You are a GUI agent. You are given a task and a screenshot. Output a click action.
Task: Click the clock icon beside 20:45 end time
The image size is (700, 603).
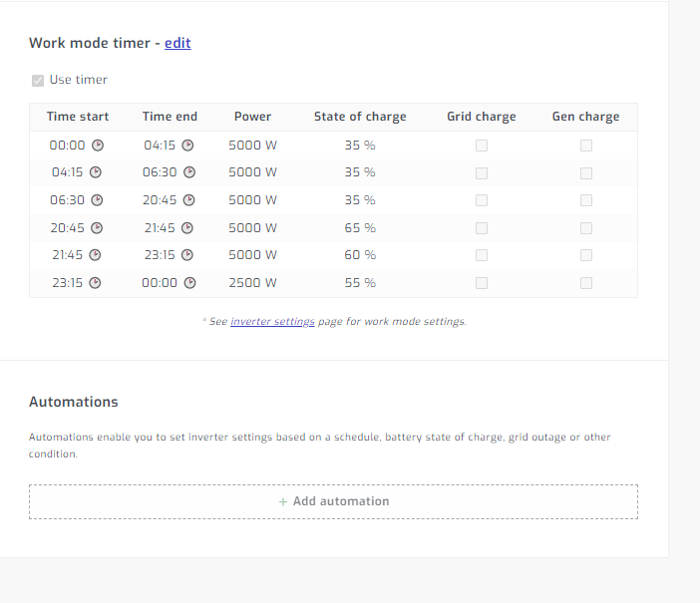189,200
